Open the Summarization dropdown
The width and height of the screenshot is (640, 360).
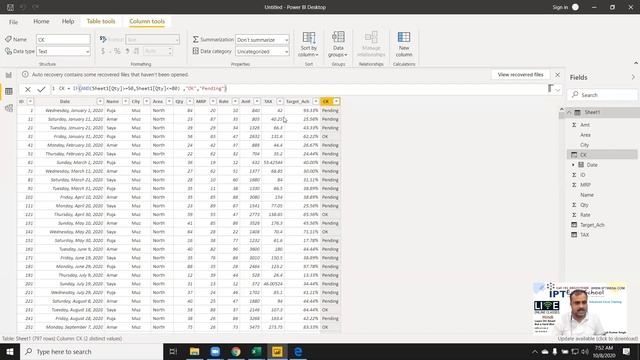click(262, 40)
